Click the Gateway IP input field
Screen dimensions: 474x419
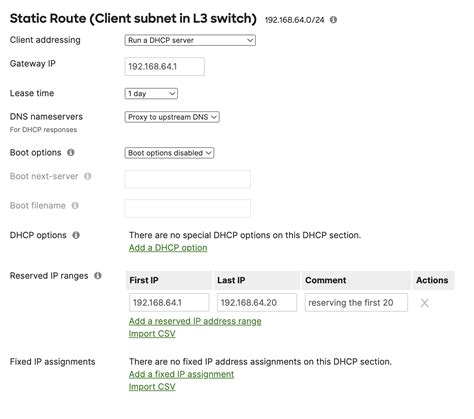(x=165, y=66)
